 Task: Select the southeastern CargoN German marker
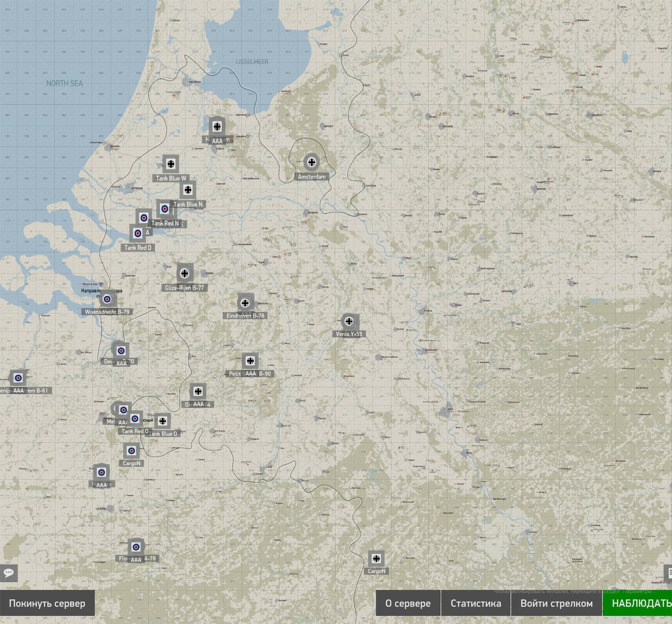[377, 559]
